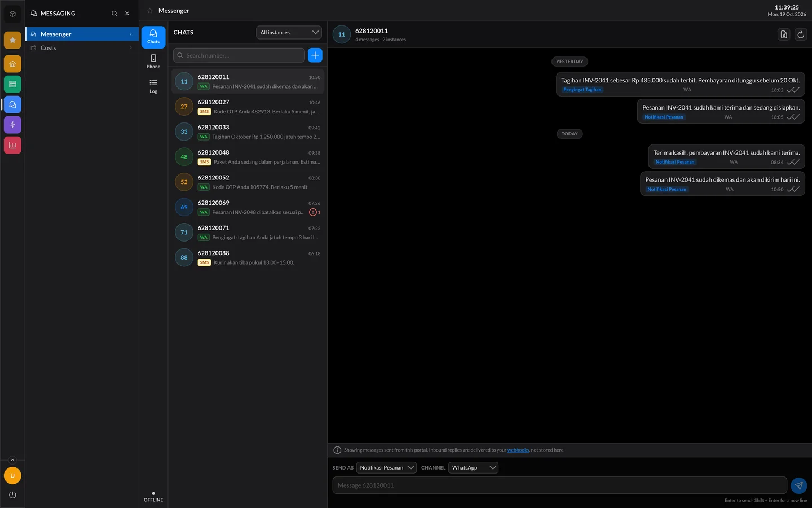Screen dimensions: 812x508
Task: Open the Send As Notifikasi Pesanan dropdown
Action: click(386, 468)
